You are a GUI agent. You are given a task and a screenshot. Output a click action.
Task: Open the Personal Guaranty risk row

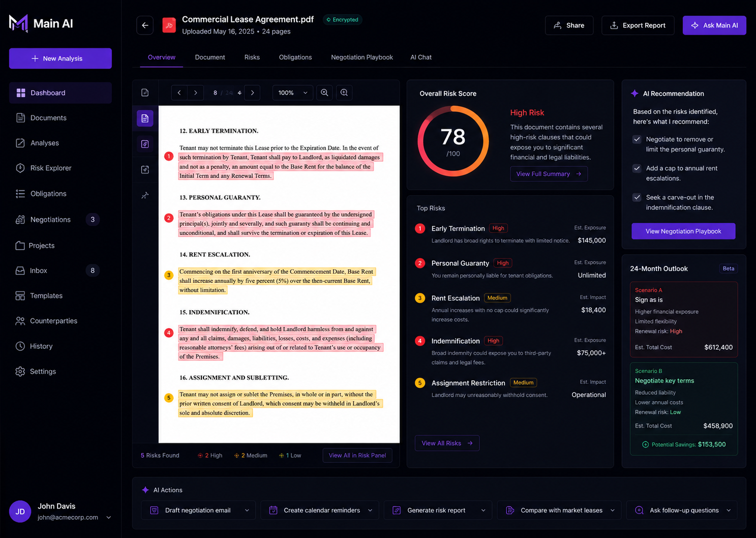coord(510,269)
